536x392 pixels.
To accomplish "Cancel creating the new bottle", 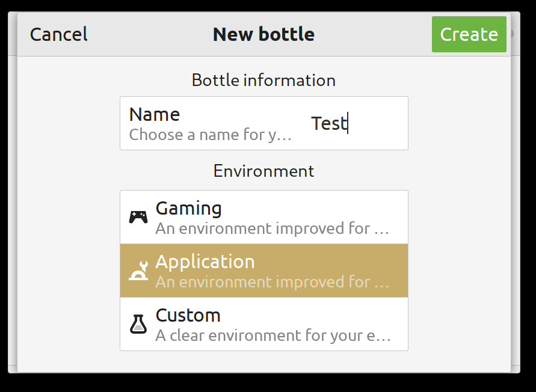I will pyautogui.click(x=58, y=34).
